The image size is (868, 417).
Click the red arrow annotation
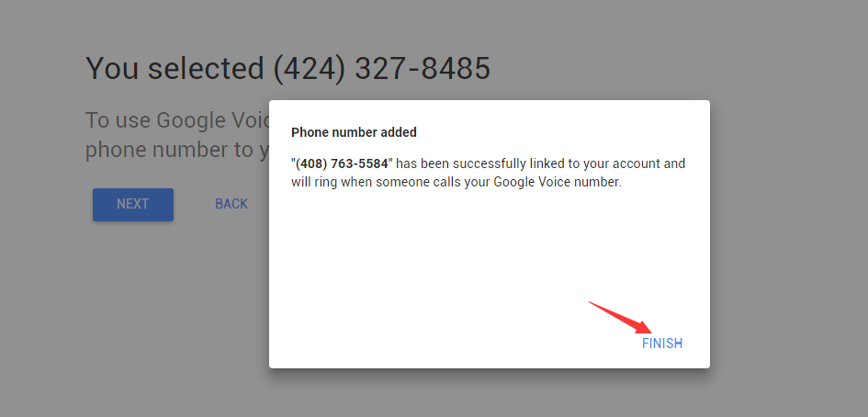(x=620, y=318)
